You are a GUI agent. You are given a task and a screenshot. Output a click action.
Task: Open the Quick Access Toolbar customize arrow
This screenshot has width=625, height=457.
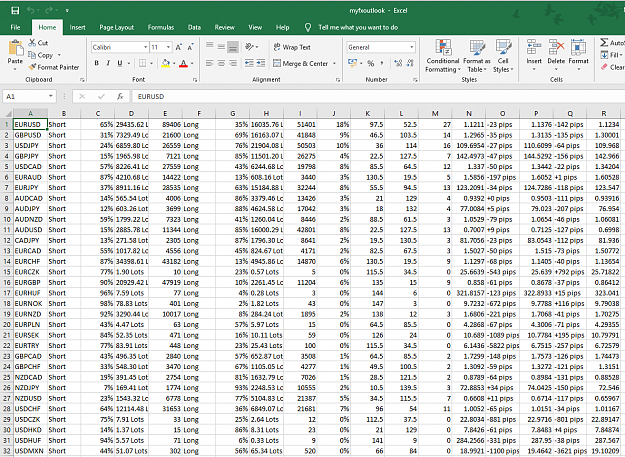coord(67,11)
